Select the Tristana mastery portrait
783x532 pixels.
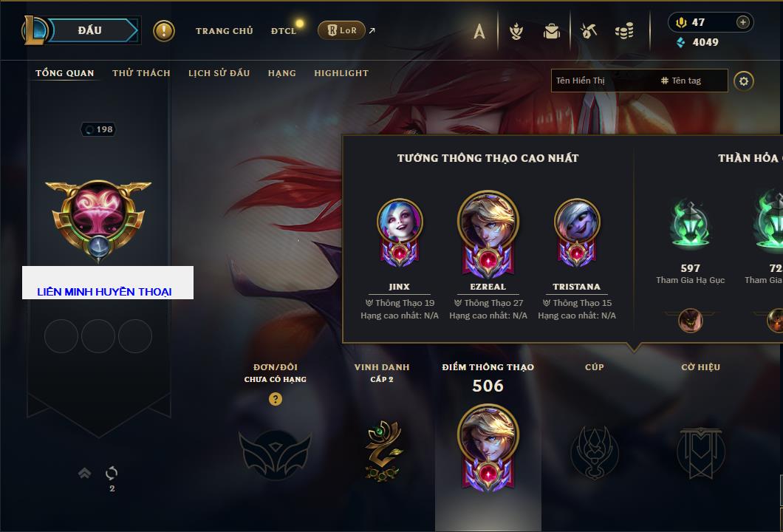point(577,233)
